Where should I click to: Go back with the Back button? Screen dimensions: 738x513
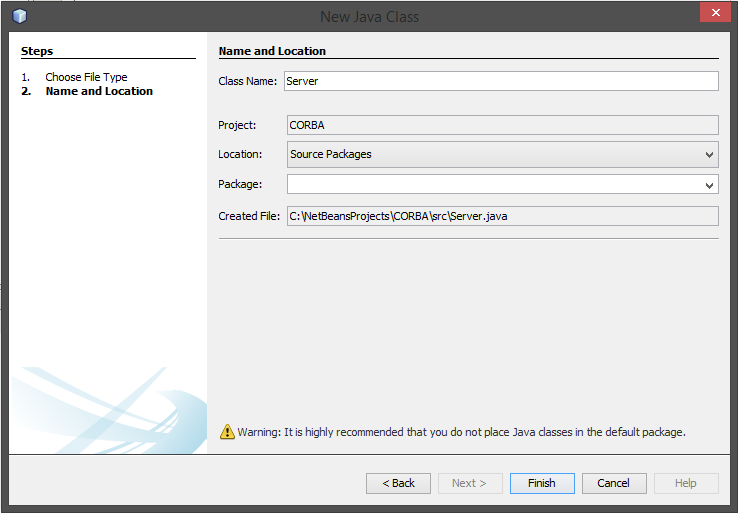click(x=398, y=483)
